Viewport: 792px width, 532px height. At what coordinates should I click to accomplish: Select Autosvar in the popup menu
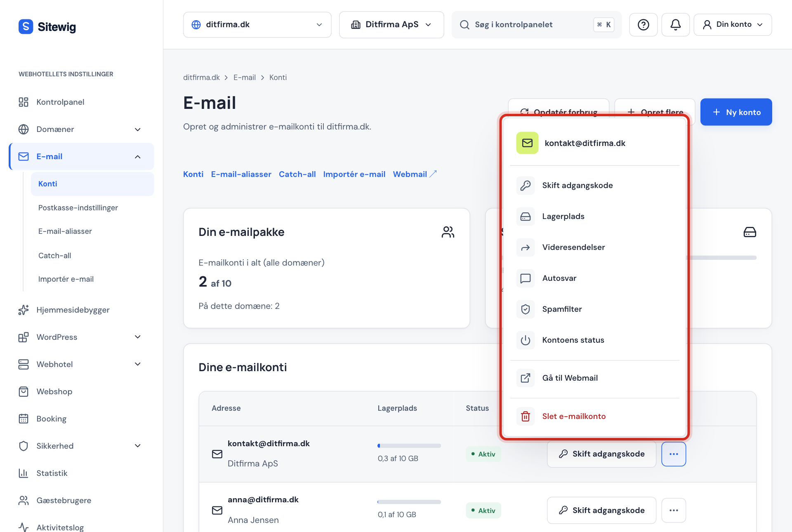coord(595,278)
